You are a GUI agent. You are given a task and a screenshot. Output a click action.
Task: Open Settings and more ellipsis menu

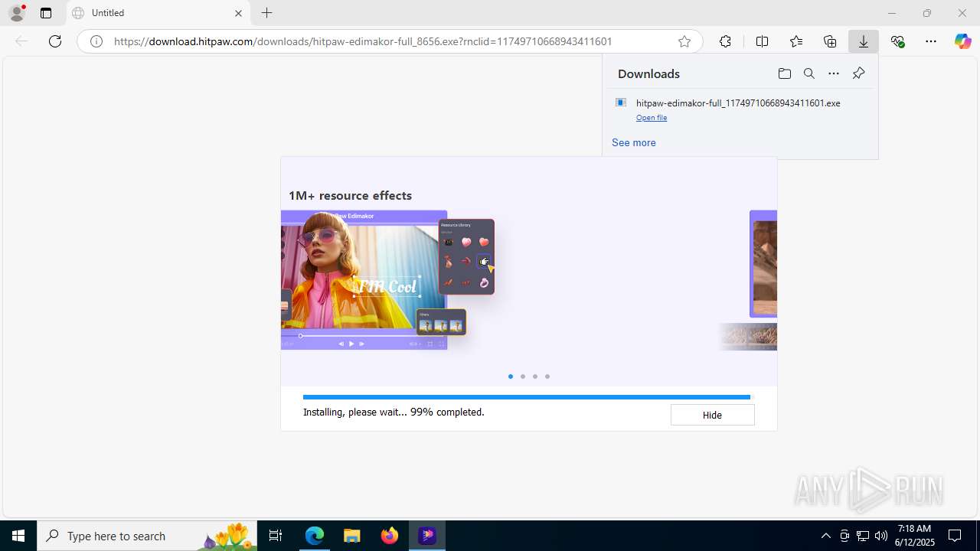click(x=931, y=41)
